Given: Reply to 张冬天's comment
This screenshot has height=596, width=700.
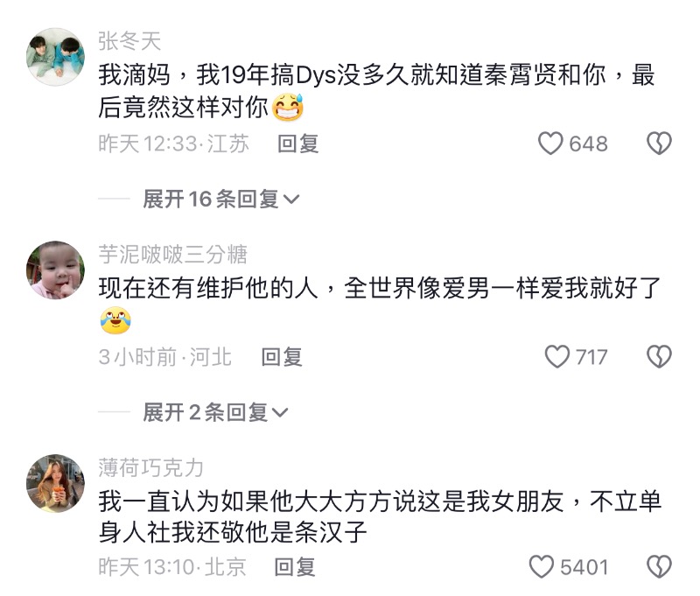Looking at the screenshot, I should tap(297, 144).
